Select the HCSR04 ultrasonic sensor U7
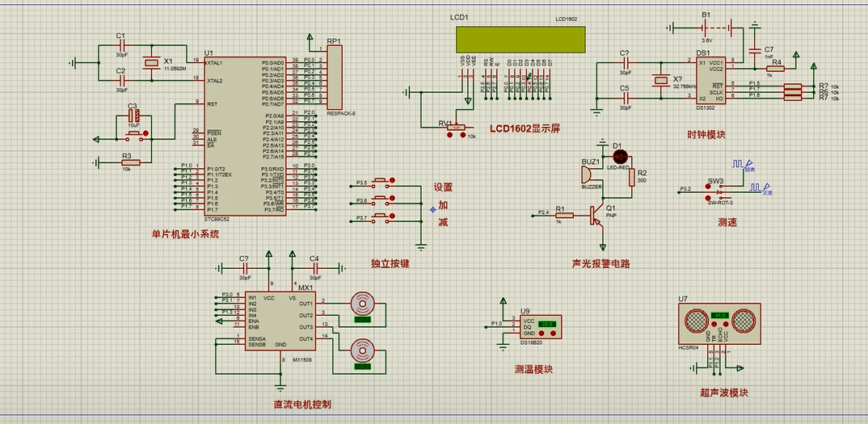868x424 pixels. coord(719,325)
